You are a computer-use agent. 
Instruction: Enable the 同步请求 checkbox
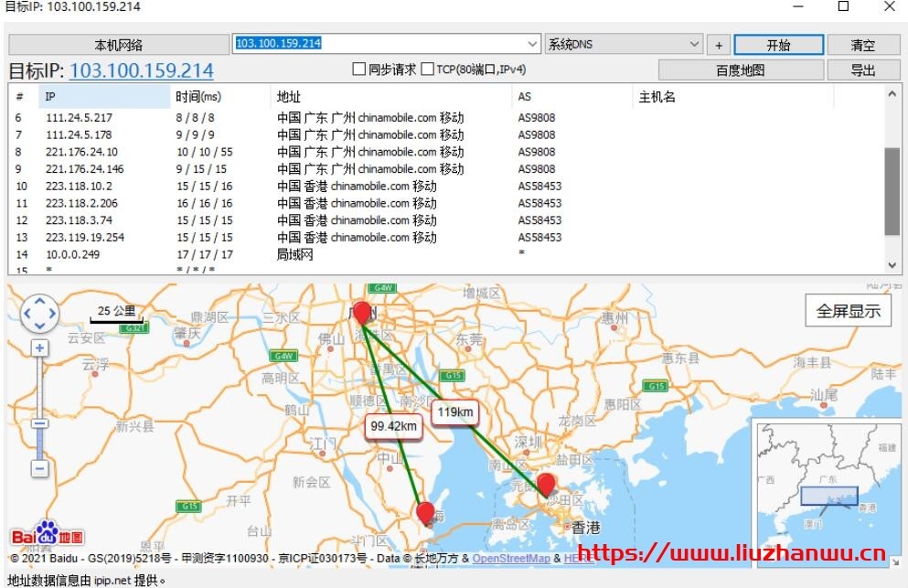click(x=358, y=69)
